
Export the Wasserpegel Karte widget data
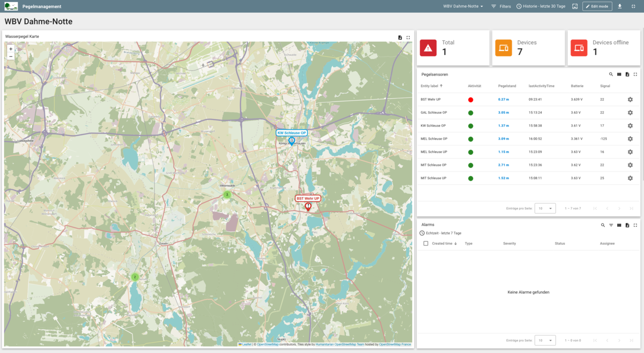(x=400, y=37)
